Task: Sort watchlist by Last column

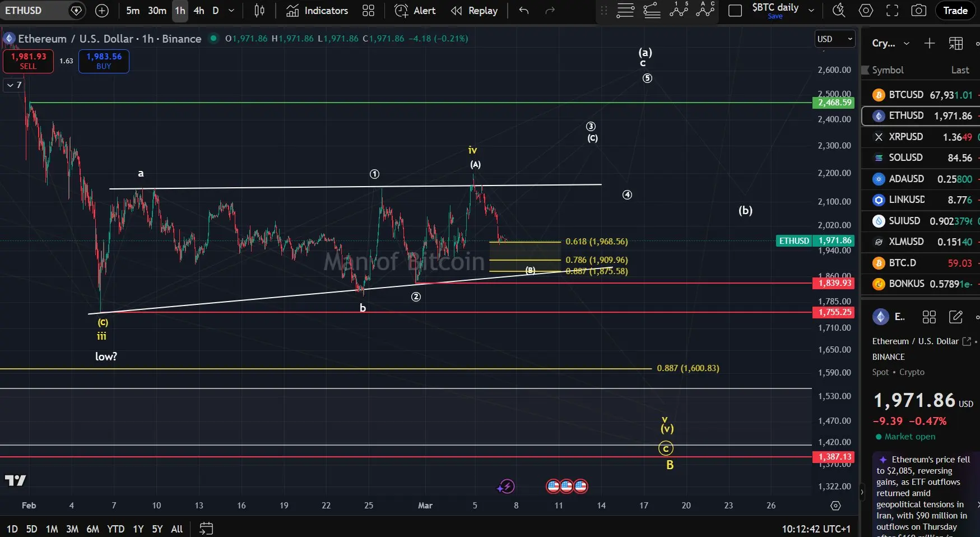Action: [x=960, y=70]
